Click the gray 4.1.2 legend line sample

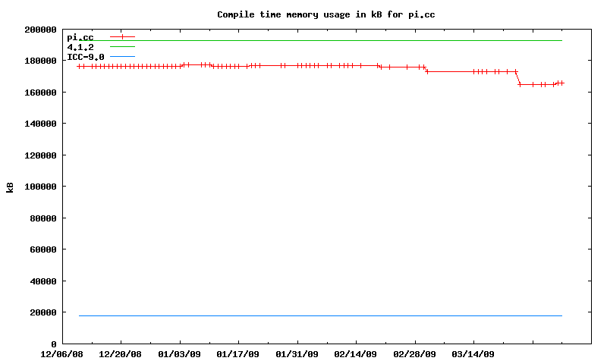point(122,47)
